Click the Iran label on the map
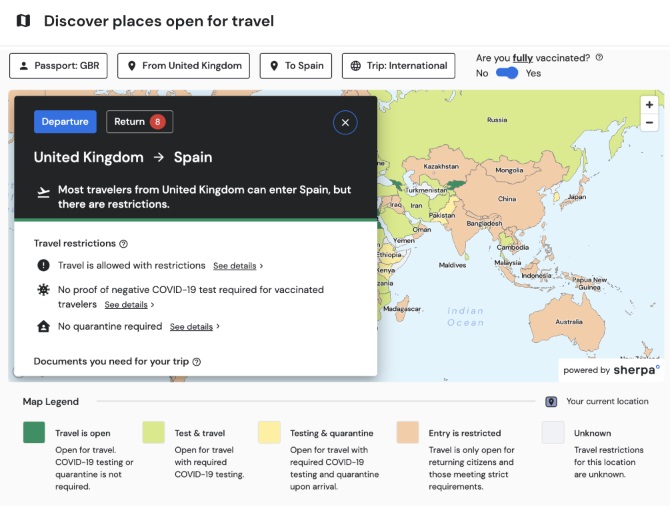Image resolution: width=670 pixels, height=506 pixels. point(416,206)
